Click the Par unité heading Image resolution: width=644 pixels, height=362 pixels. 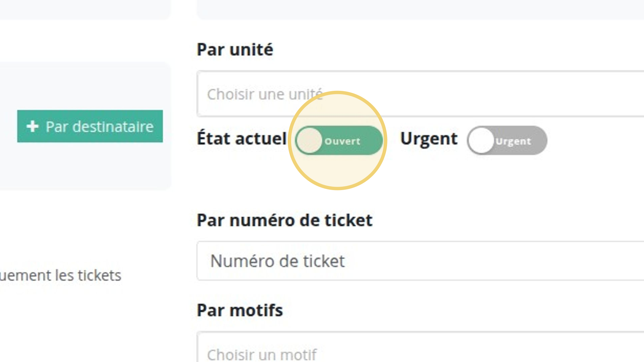[235, 50]
